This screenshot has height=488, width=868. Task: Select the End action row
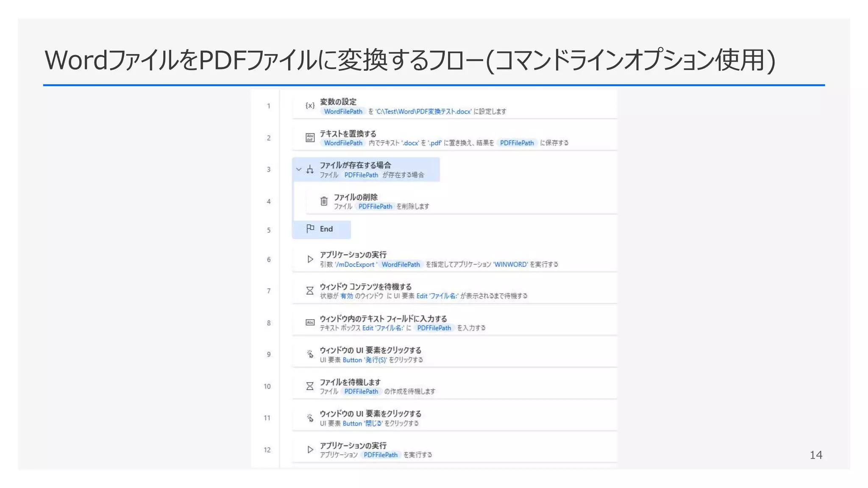(x=321, y=229)
